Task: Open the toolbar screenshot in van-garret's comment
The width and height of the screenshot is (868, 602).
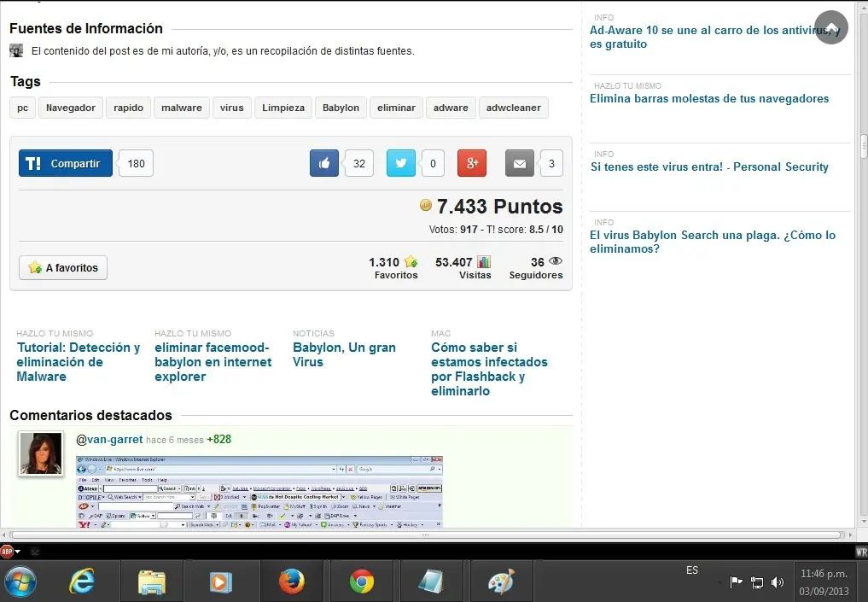Action: (259, 492)
